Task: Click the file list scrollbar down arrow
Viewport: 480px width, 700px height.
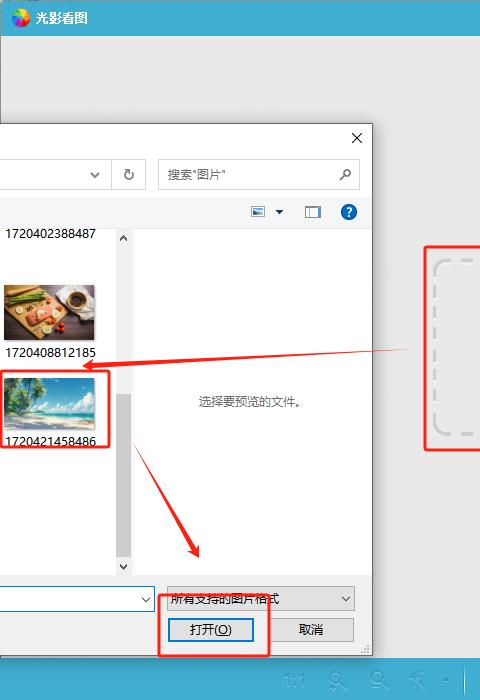Action: coord(124,567)
